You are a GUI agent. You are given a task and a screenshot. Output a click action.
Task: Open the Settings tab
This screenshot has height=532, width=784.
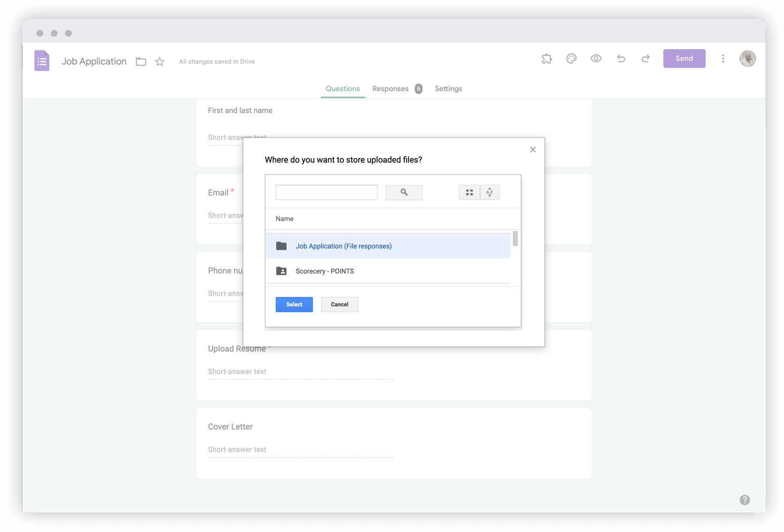pyautogui.click(x=448, y=89)
